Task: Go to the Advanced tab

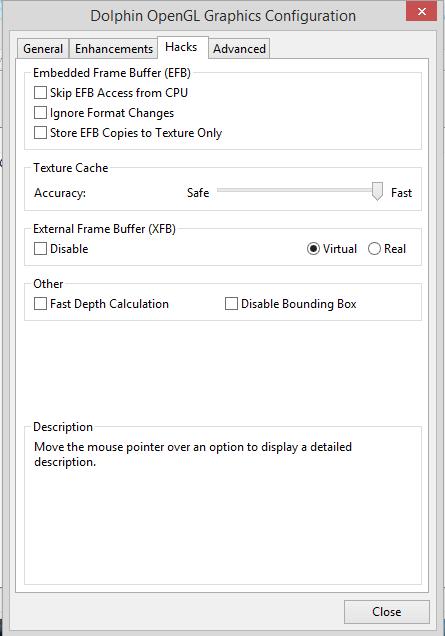Action: (239, 49)
